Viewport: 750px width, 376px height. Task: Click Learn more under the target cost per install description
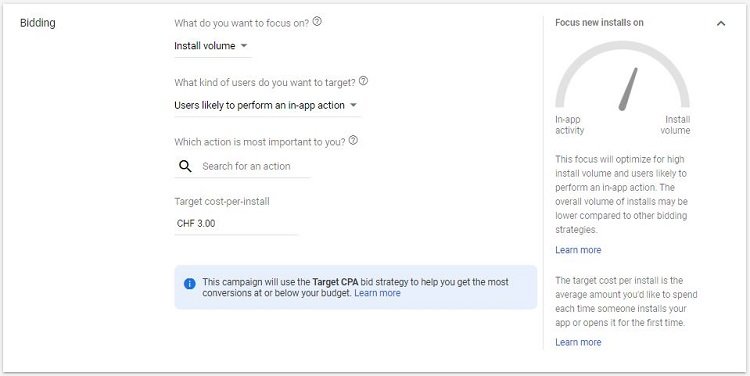tap(578, 342)
